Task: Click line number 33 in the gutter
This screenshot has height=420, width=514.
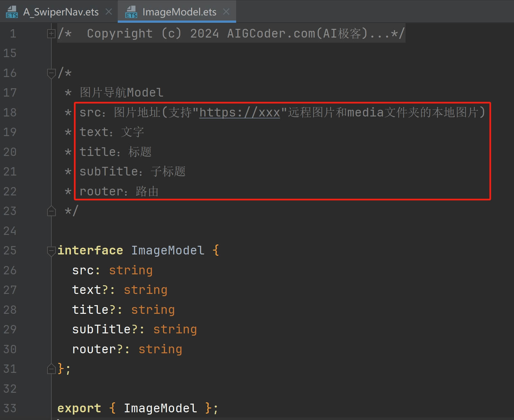Action: (10, 408)
